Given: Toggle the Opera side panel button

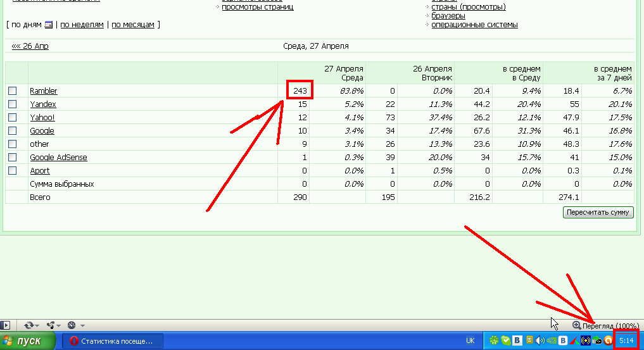Looking at the screenshot, I should pyautogui.click(x=5, y=325).
